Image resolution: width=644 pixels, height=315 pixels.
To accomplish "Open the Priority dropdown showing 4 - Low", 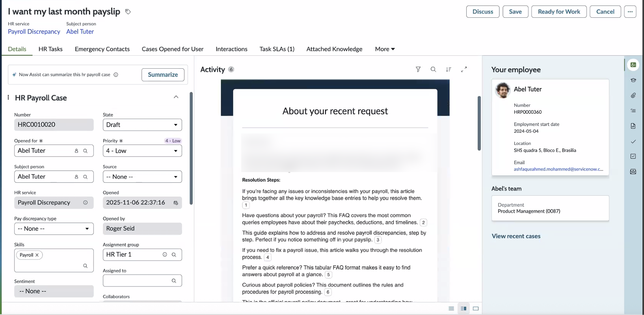I will (x=142, y=151).
